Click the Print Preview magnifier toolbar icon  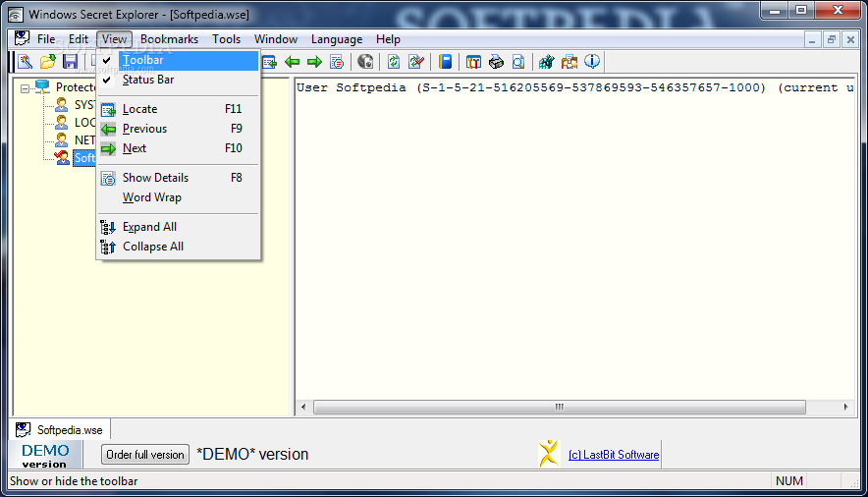[518, 62]
